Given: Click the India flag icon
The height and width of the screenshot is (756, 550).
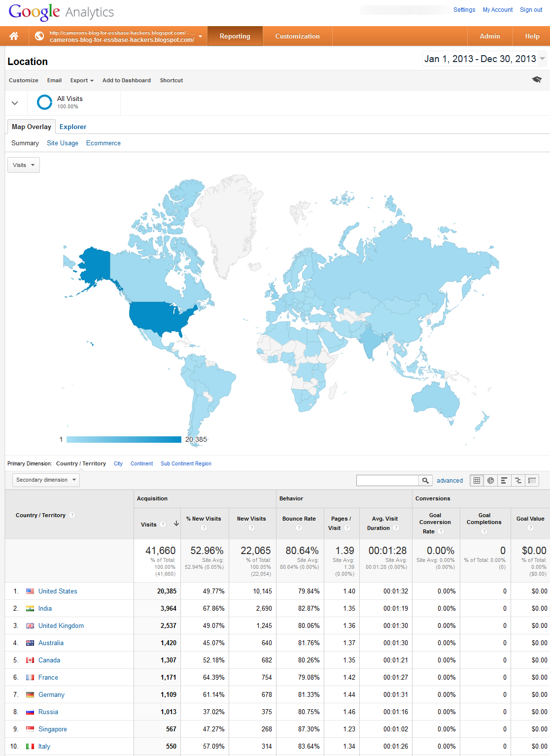Looking at the screenshot, I should point(30,608).
